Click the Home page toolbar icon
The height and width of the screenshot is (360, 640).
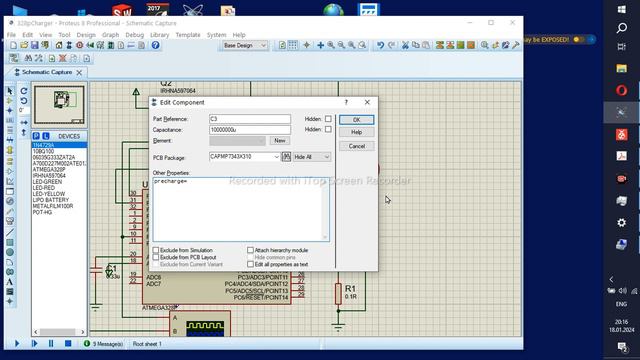(59, 45)
